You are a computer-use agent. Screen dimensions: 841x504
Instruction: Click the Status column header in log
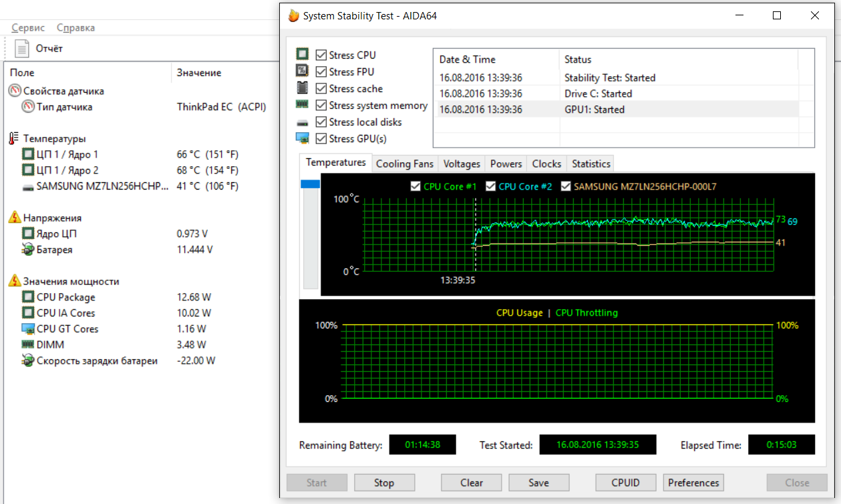point(678,59)
